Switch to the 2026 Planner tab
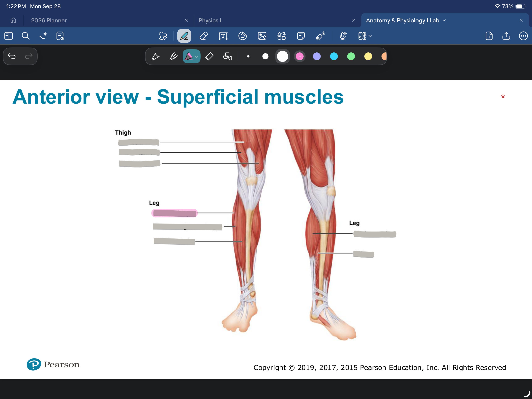 [x=49, y=20]
